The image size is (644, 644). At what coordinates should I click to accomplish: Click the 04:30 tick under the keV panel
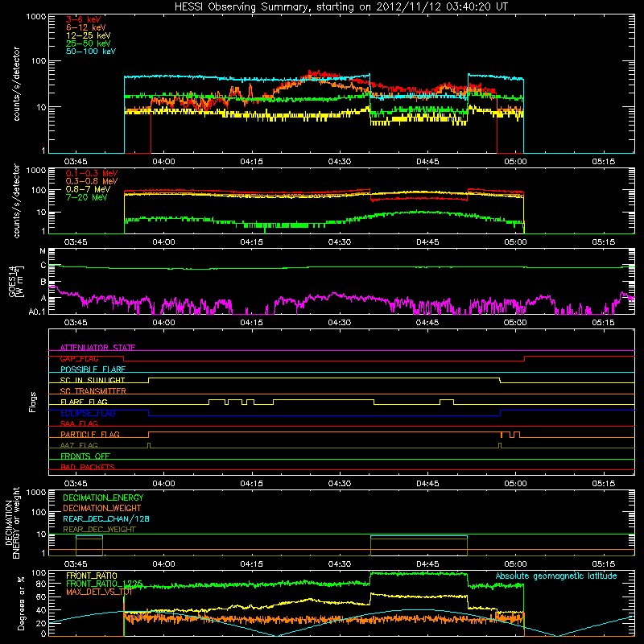[339, 162]
